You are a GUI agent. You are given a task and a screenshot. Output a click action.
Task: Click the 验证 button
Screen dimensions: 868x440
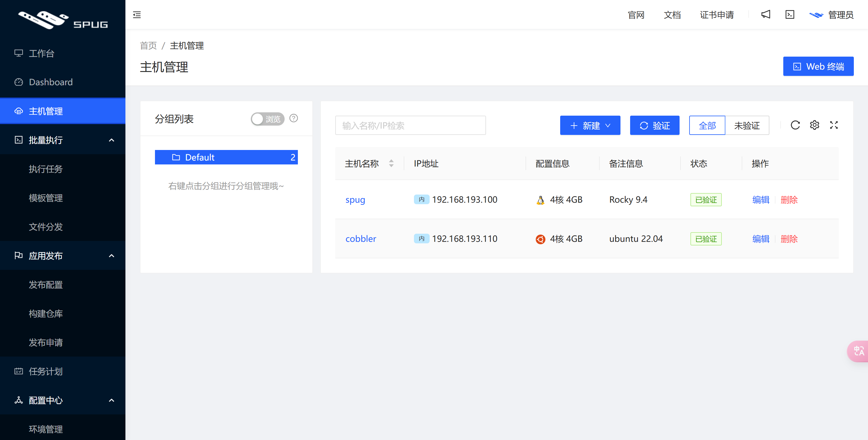coord(654,126)
